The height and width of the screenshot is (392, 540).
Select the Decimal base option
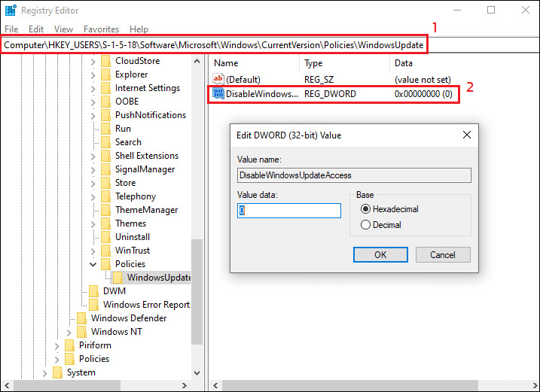[365, 225]
